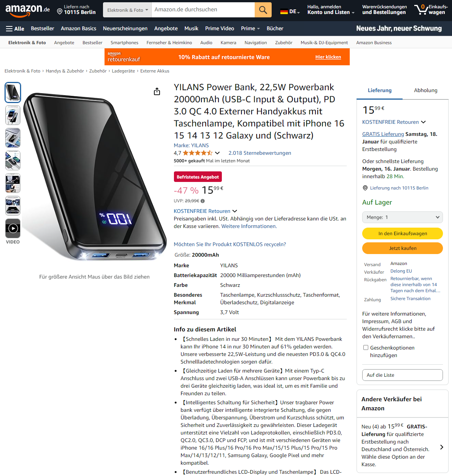
Task: Add item with In den Einkaufswagen button
Action: point(403,234)
